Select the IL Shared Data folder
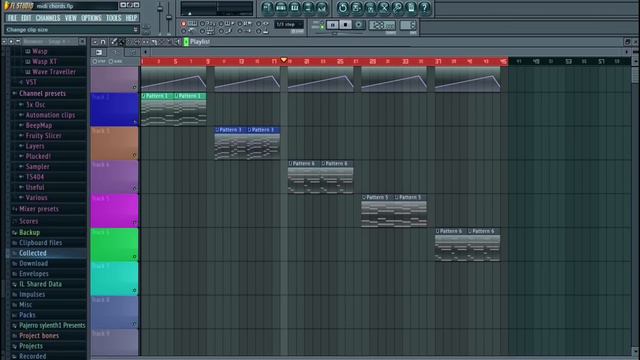Image resolution: width=640 pixels, height=360 pixels. (x=40, y=284)
